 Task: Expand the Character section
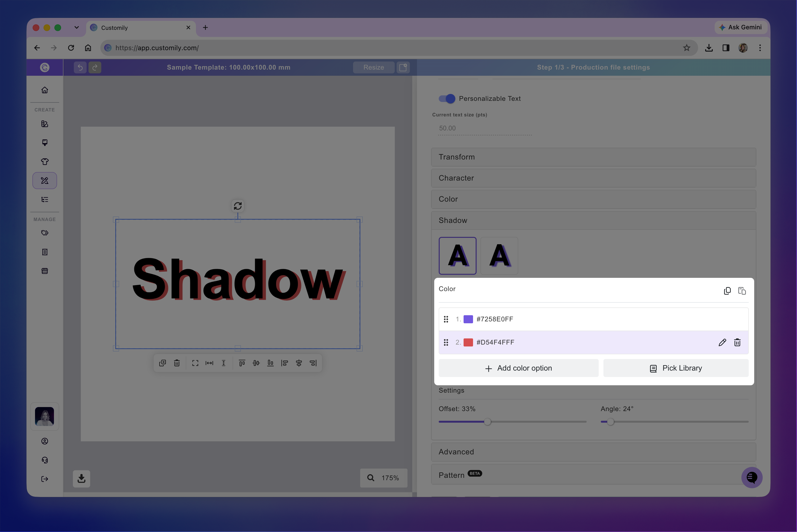[593, 178]
